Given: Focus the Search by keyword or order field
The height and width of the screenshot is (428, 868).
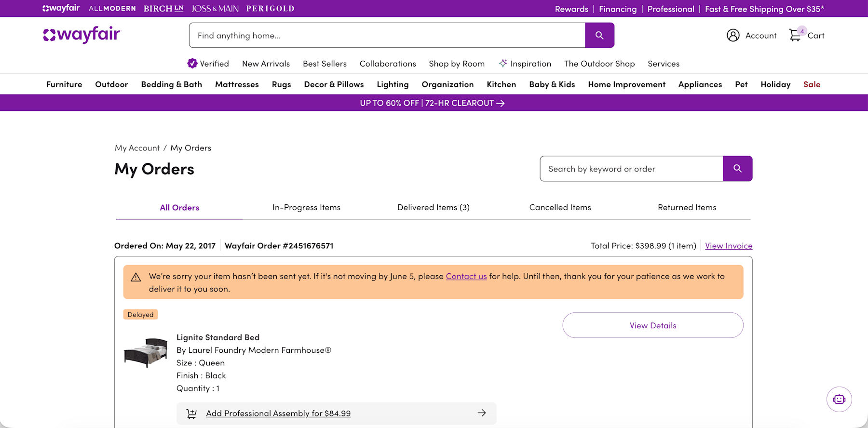Looking at the screenshot, I should (x=631, y=169).
